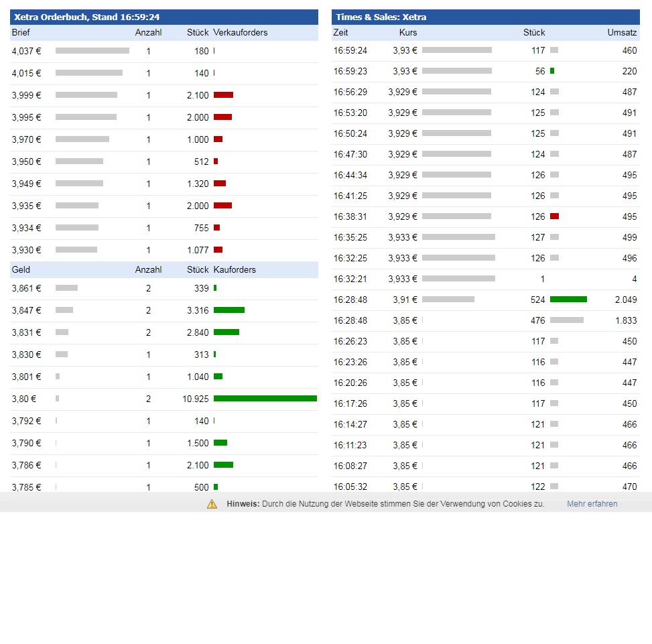Click the 3.316 buy quantity
Image resolution: width=652 pixels, height=644 pixels.
(x=198, y=310)
